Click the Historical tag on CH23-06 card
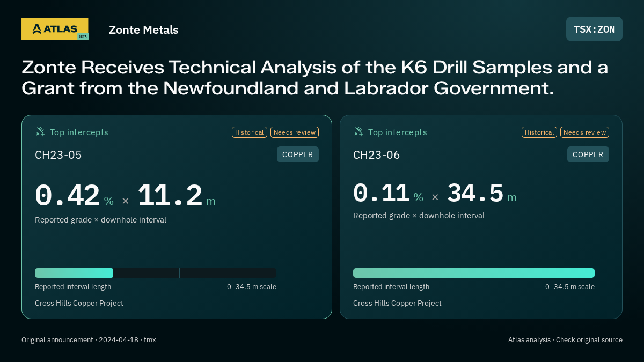 [539, 132]
